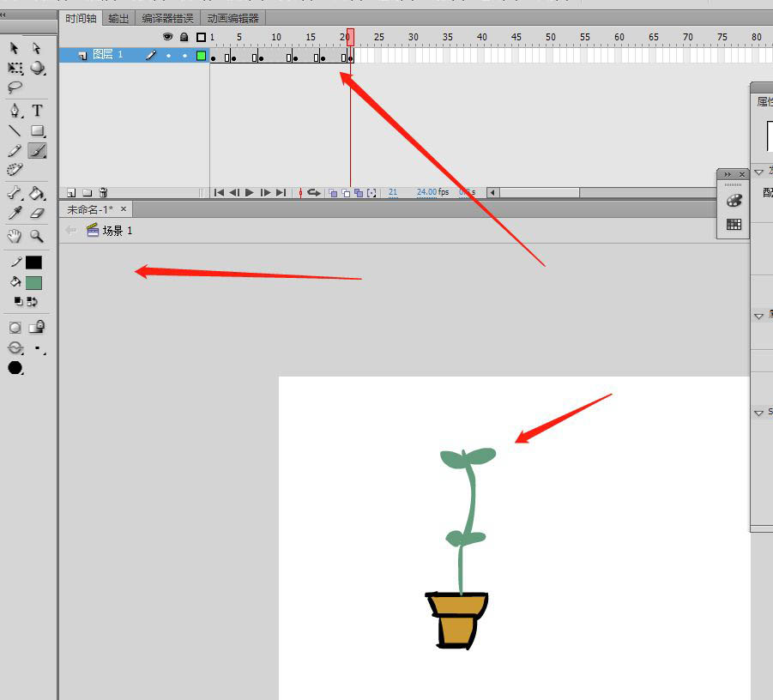Screen dimensions: 773x700
Task: Select the Pen tool
Action: point(15,111)
